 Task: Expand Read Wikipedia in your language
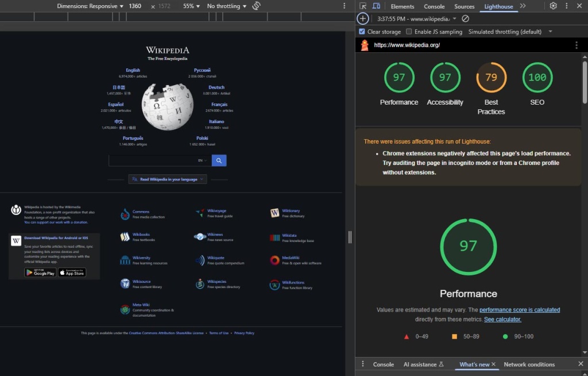point(168,179)
